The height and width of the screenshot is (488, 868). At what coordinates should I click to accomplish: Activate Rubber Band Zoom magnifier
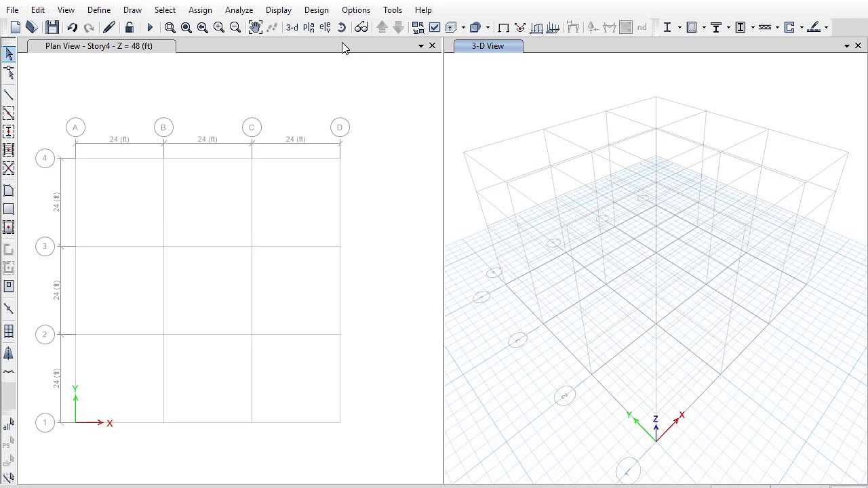(170, 27)
